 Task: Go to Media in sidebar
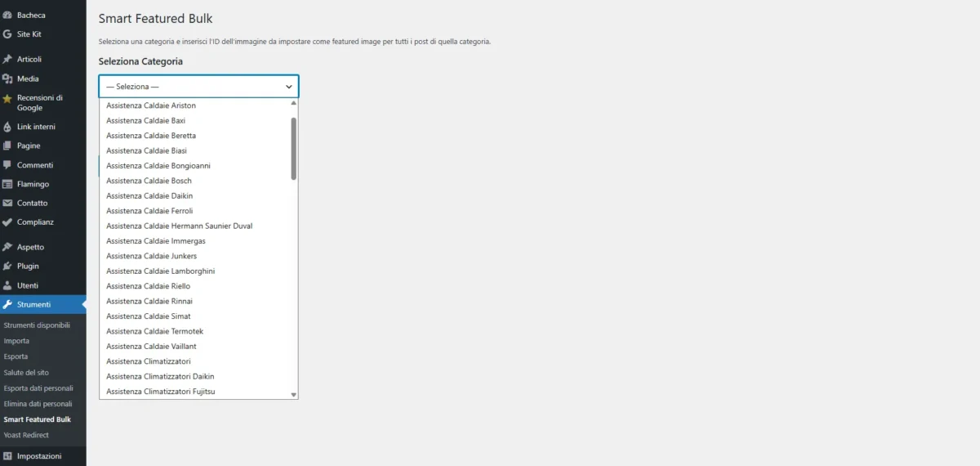click(x=28, y=78)
